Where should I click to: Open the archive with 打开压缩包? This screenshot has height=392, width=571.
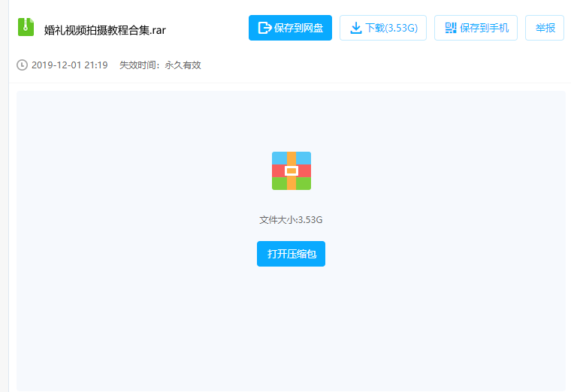(291, 254)
